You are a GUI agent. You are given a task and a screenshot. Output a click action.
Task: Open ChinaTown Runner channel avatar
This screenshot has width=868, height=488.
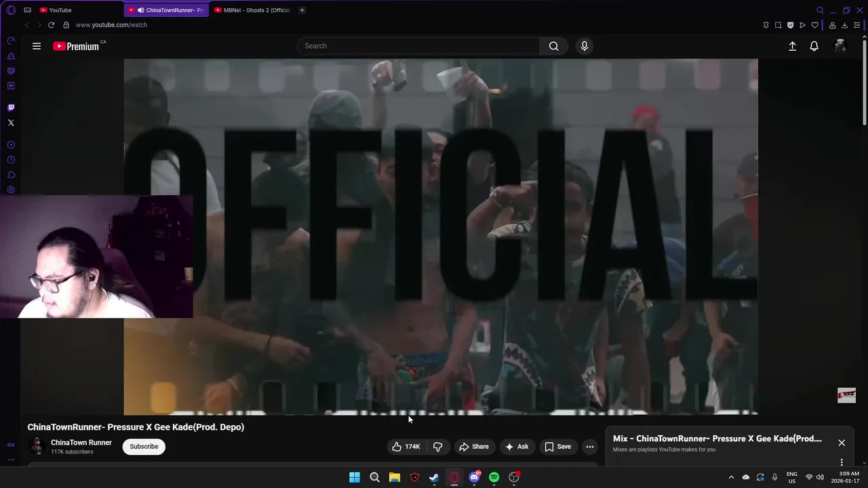pos(37,447)
